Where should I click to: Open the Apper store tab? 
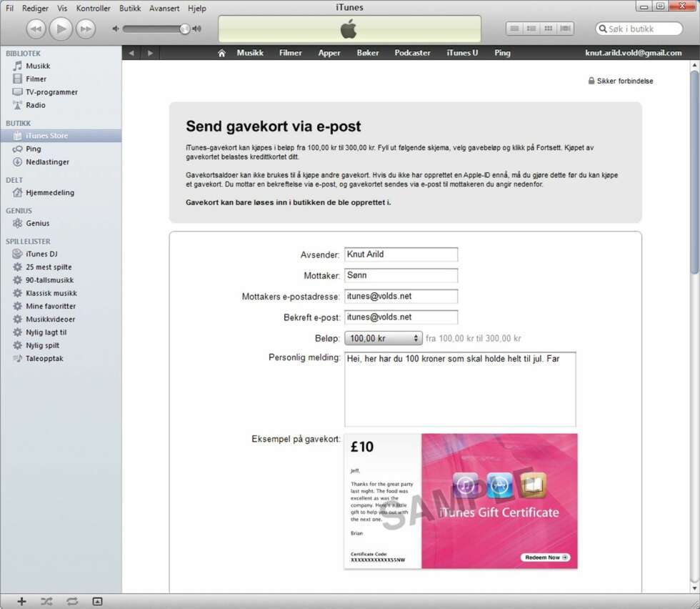click(329, 53)
